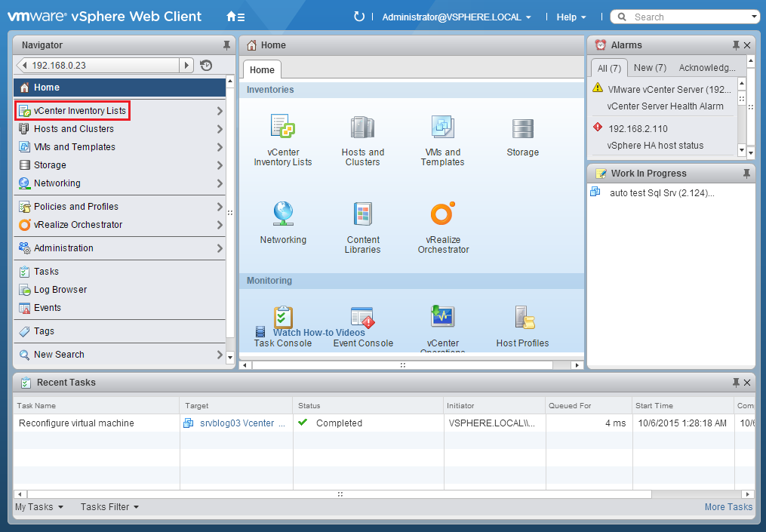Open the Administrator@VSPHERE.LOCAL user dropdown
The width and height of the screenshot is (766, 532).
click(x=457, y=17)
